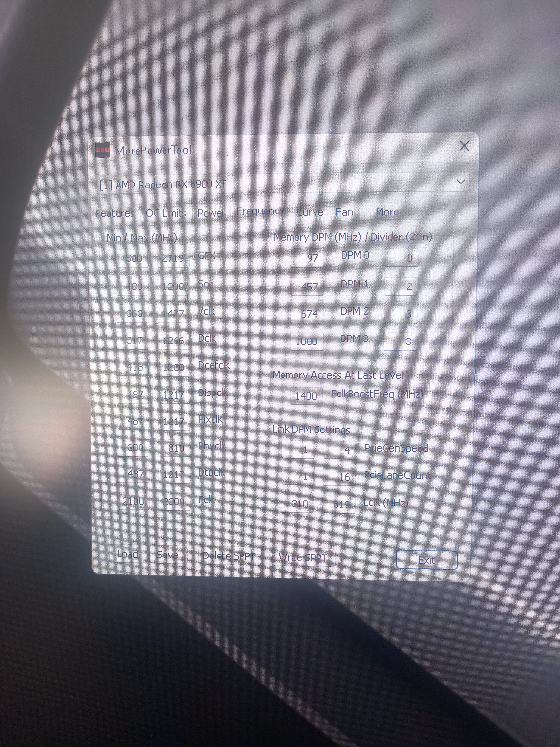Screen dimensions: 560x747
Task: Click the DPM 1 divider field showing 2
Action: coord(401,286)
